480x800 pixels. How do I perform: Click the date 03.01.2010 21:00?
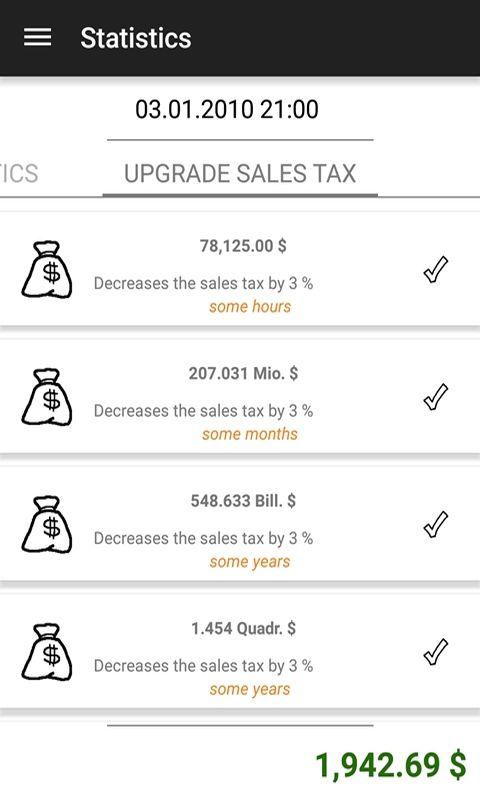point(227,109)
